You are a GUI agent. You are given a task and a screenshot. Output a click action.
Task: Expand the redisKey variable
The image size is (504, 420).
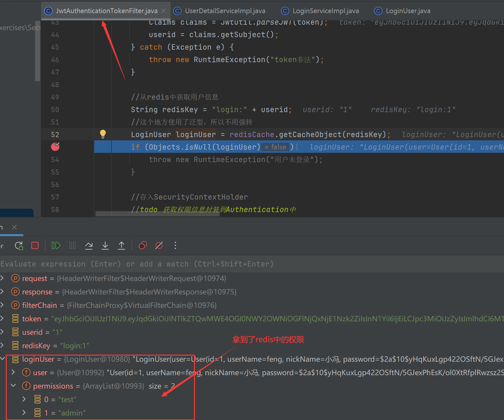pos(2,345)
